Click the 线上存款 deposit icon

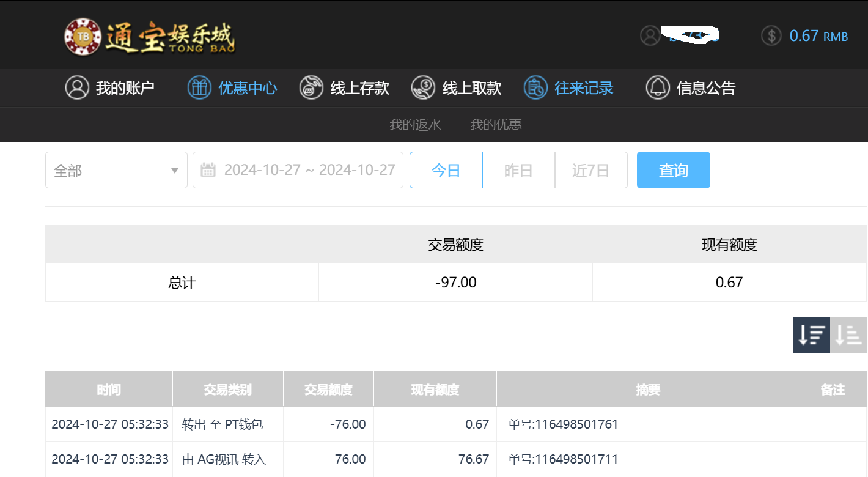pos(311,87)
